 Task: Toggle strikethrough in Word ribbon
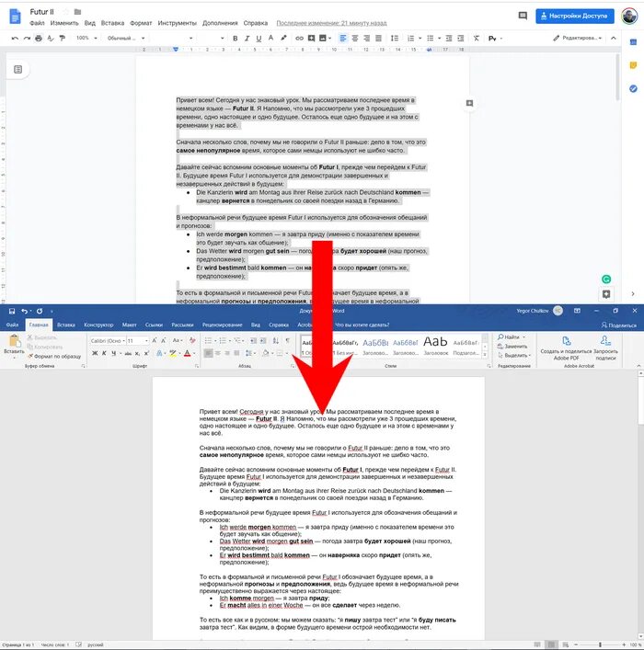pyautogui.click(x=128, y=353)
